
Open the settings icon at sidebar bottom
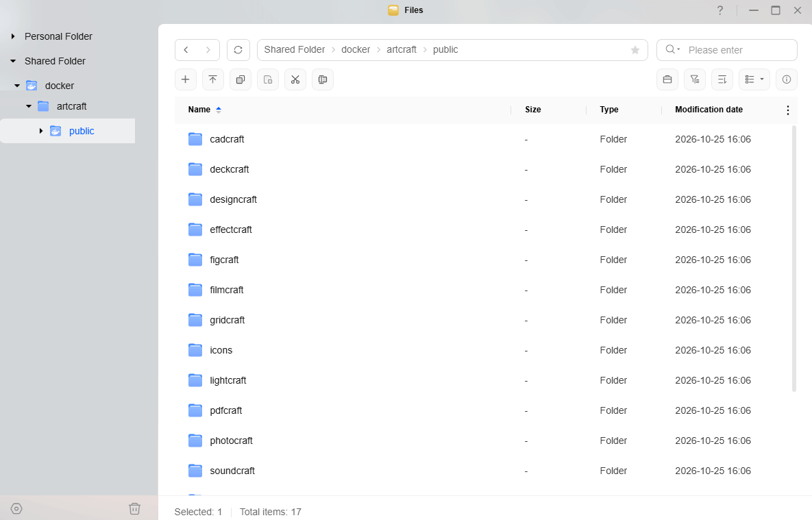coord(16,508)
